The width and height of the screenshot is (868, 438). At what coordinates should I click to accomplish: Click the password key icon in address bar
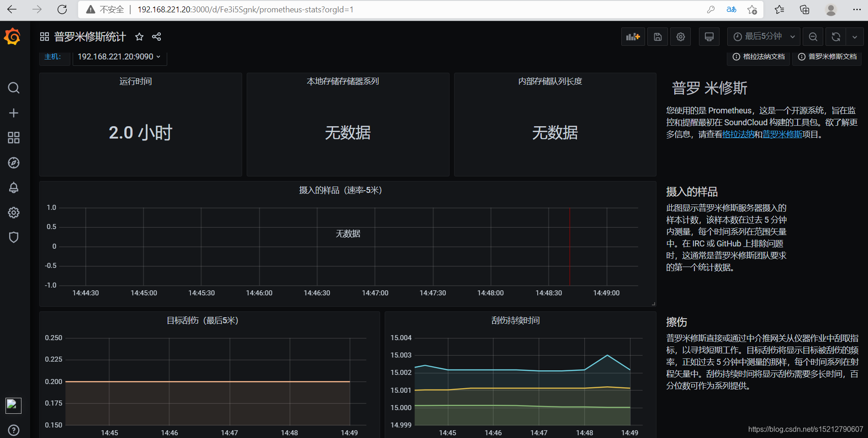[710, 10]
